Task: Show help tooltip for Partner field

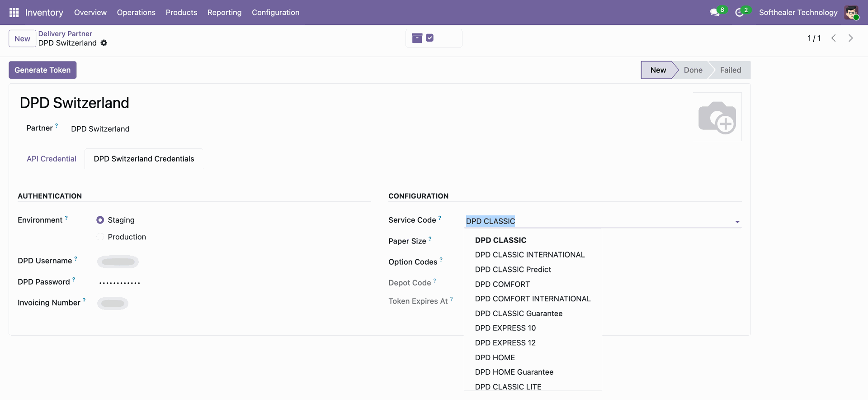Action: click(57, 126)
